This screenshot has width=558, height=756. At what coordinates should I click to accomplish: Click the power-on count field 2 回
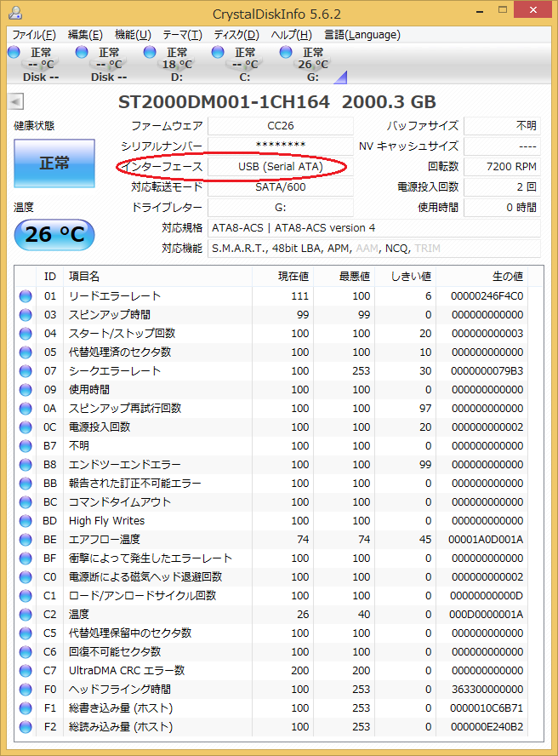click(x=502, y=187)
